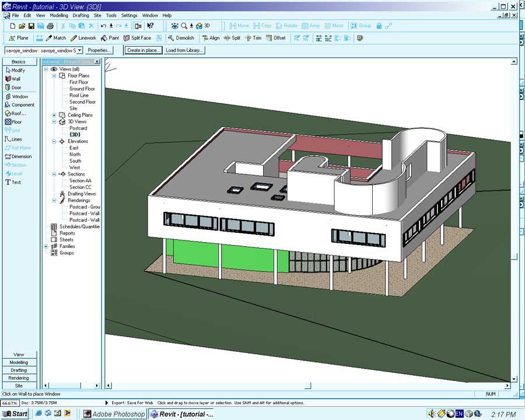Open Section AA view
Viewport: 525px width, 420px height.
[80, 180]
